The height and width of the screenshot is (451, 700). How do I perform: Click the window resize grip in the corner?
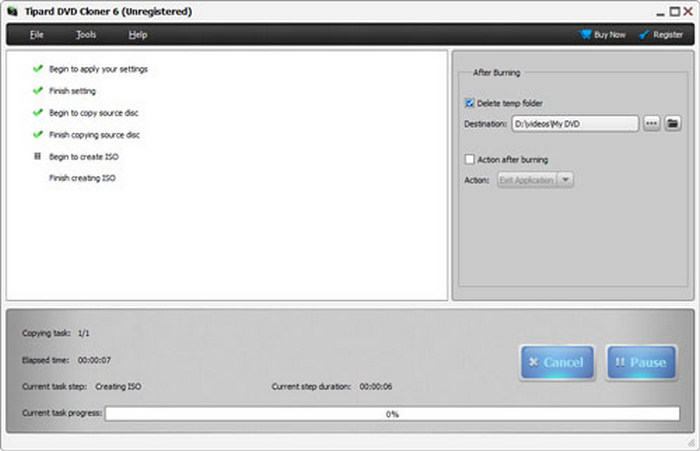[691, 442]
